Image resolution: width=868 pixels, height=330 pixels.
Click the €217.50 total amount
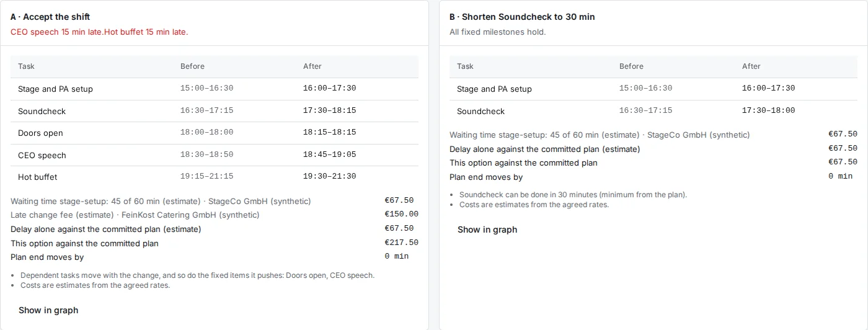pyautogui.click(x=402, y=243)
